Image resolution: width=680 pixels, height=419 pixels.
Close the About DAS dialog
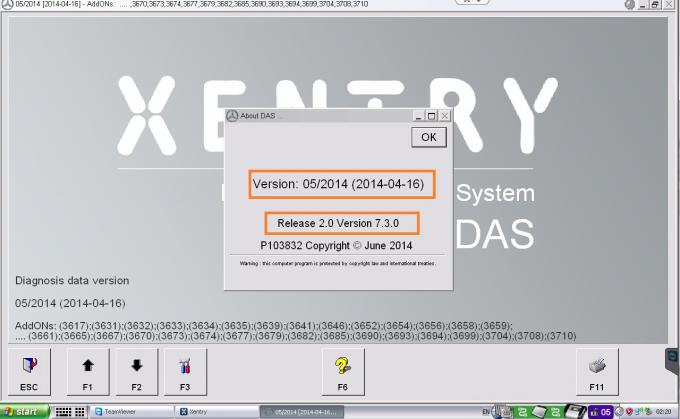445,116
